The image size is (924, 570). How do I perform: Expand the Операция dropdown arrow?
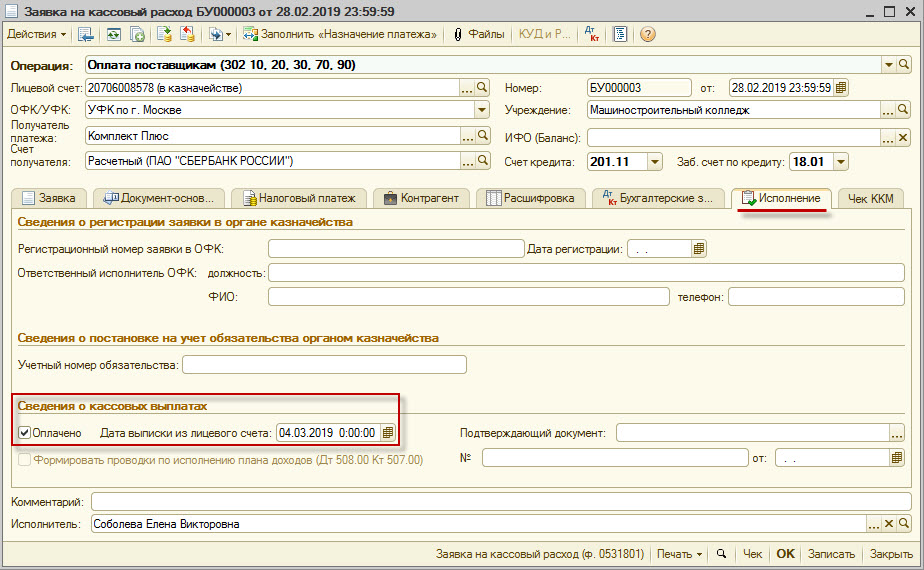pyautogui.click(x=889, y=65)
